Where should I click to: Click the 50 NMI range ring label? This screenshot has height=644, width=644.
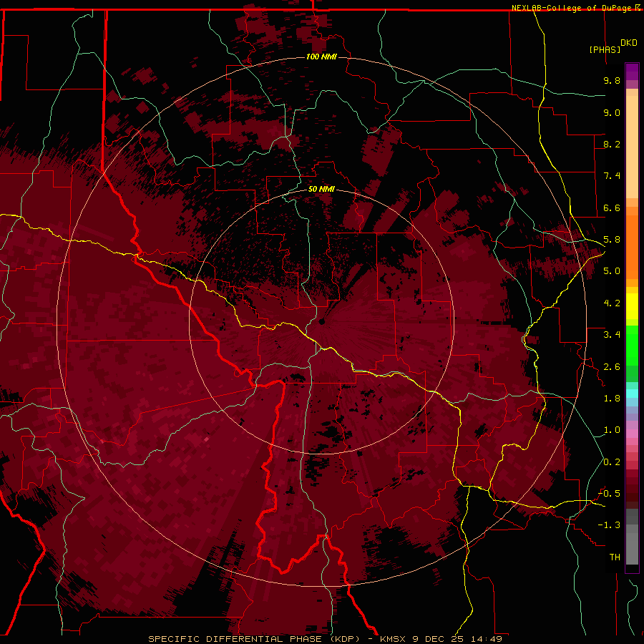point(321,189)
